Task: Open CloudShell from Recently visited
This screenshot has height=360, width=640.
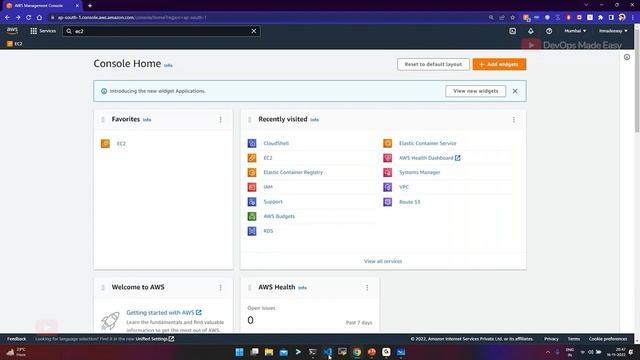Action: click(276, 143)
